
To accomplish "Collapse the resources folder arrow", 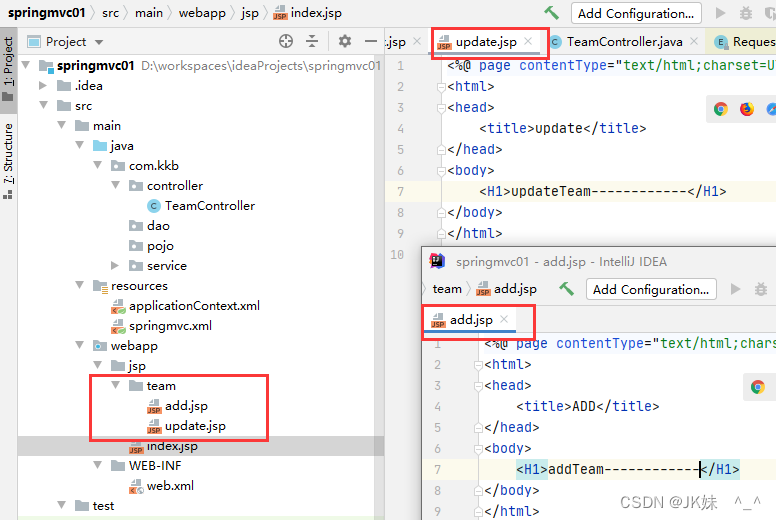I will pyautogui.click(x=80, y=285).
